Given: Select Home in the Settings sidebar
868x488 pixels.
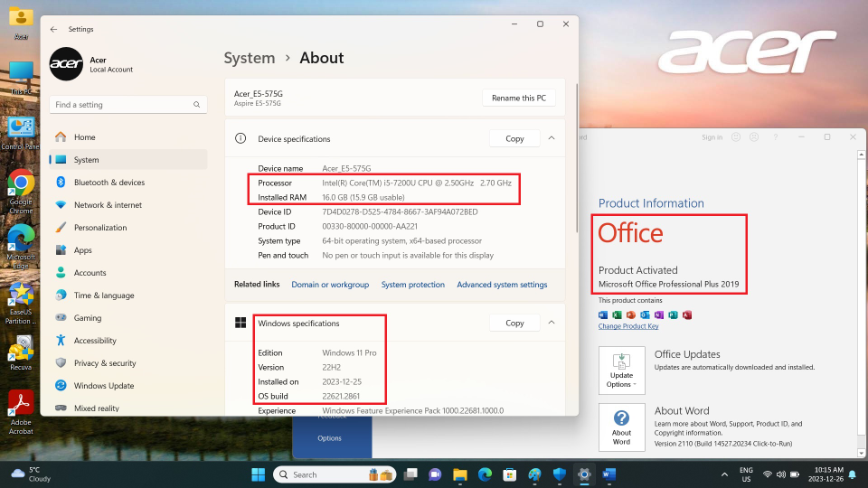Looking at the screenshot, I should [x=127, y=137].
